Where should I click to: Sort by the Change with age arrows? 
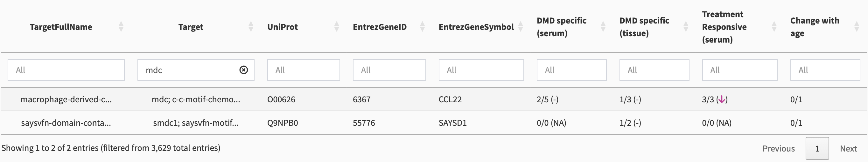pos(857,27)
